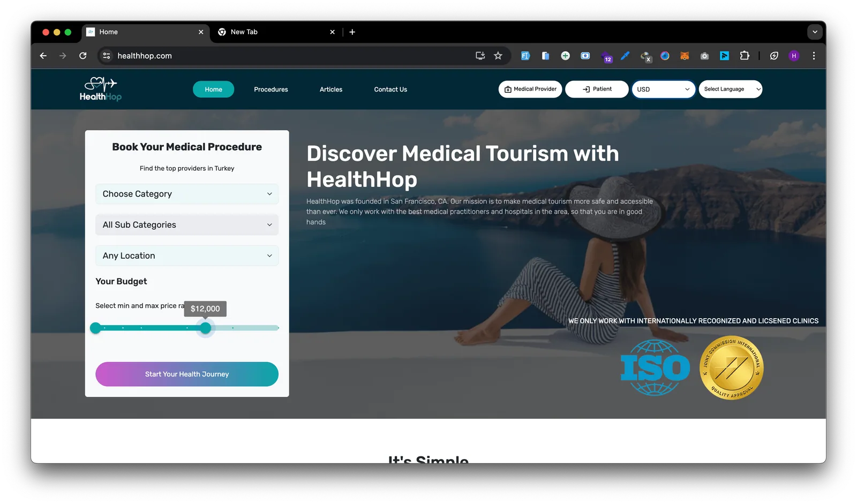Expand the Choose Category dropdown
This screenshot has height=504, width=857.
coord(187,194)
